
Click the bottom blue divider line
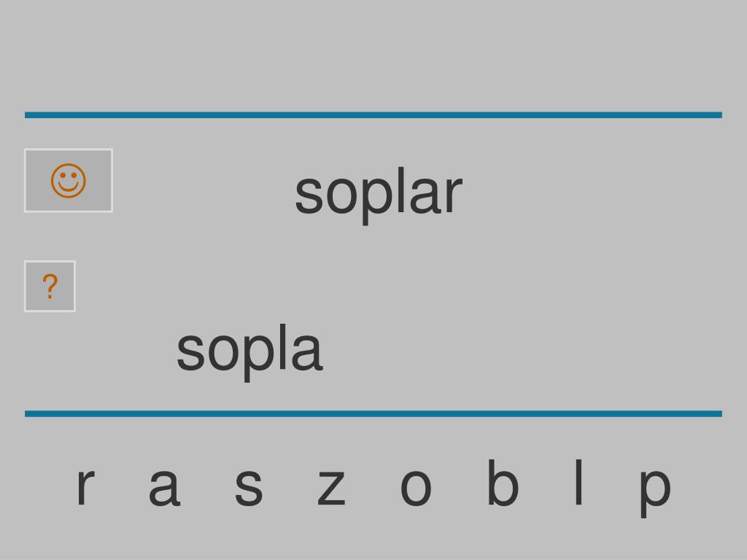coord(373,413)
